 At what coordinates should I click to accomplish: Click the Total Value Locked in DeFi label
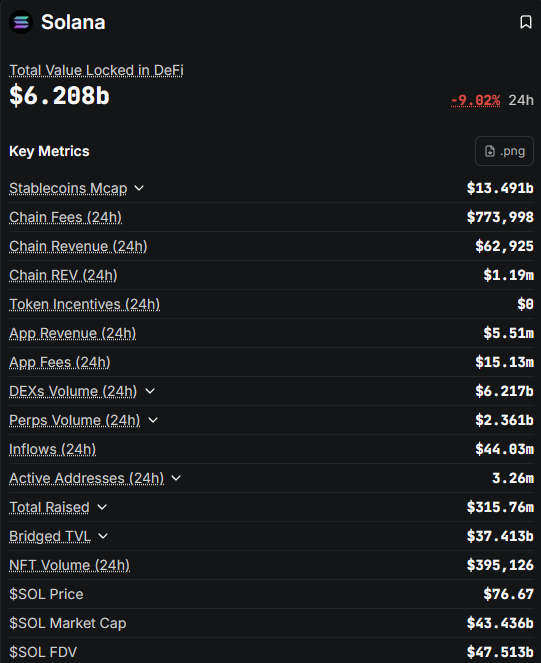click(x=96, y=70)
